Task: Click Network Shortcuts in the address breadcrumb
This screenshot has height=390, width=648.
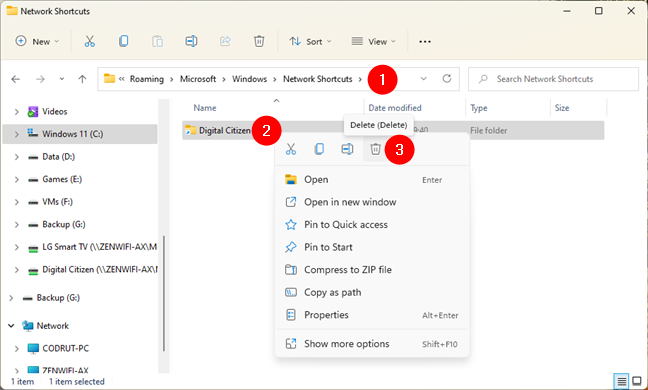Action: click(x=317, y=79)
